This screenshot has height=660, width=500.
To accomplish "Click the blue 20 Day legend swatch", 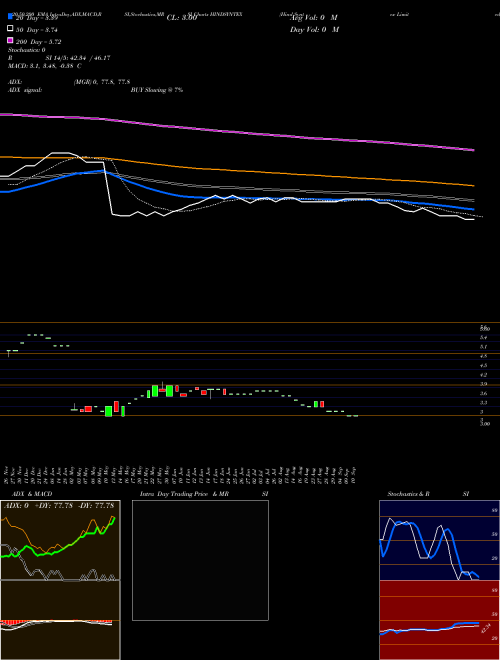I will coord(10,16).
